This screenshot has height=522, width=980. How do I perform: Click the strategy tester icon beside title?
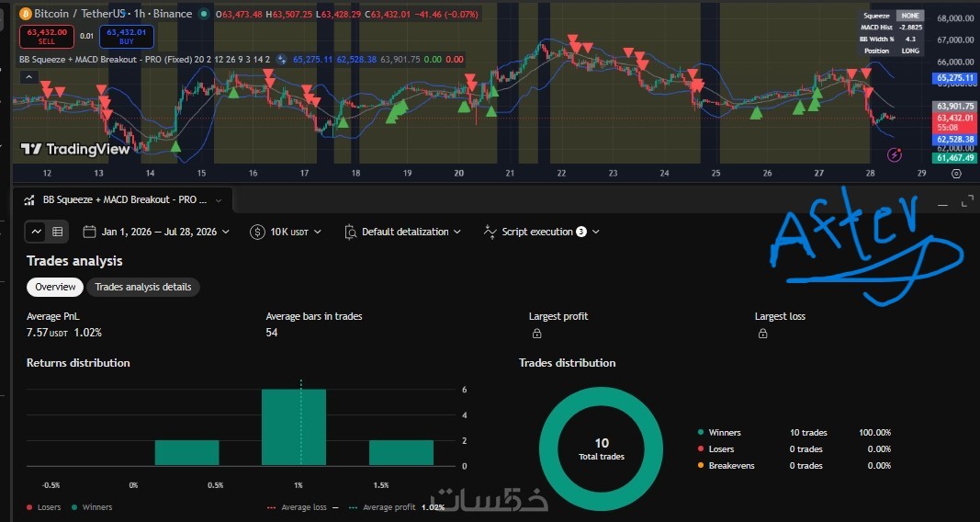click(29, 200)
